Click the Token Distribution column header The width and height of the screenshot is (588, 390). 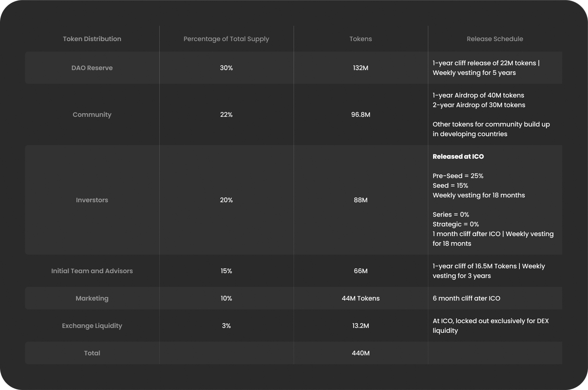(92, 39)
